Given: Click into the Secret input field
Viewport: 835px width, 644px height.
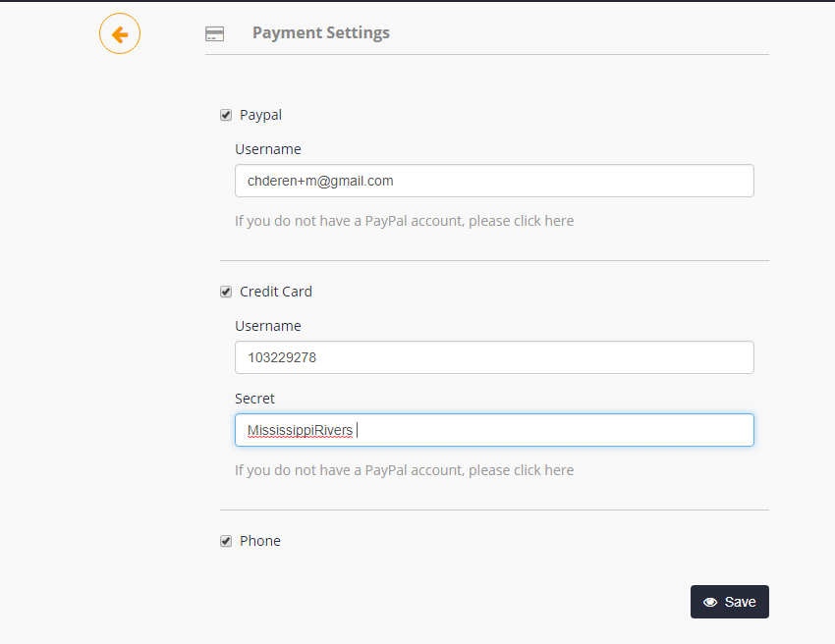Looking at the screenshot, I should point(494,430).
